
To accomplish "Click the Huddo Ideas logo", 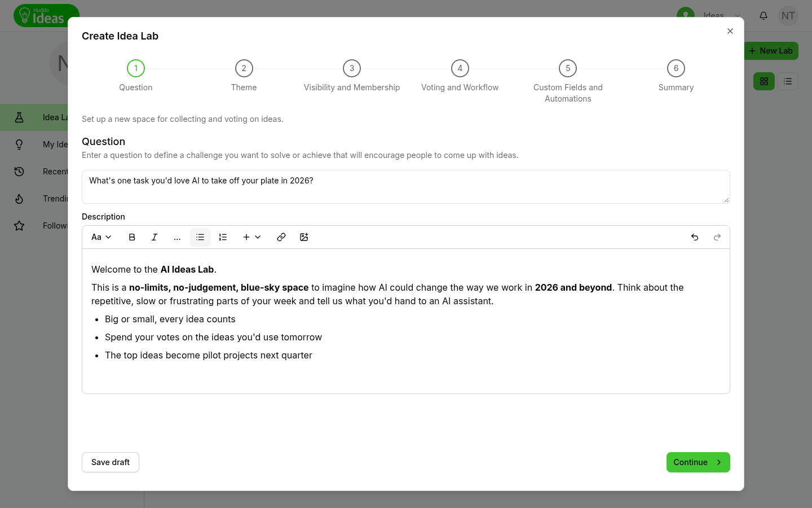I will [x=46, y=16].
